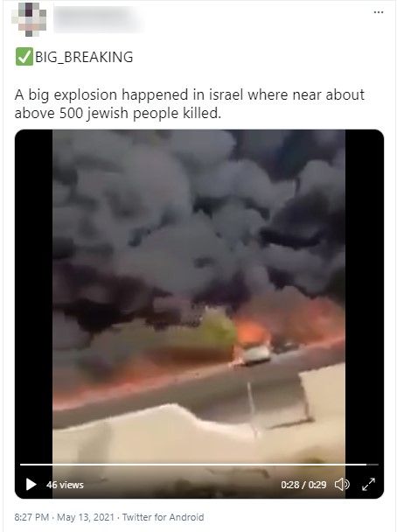Mute the video using the speaker icon
The width and height of the screenshot is (397, 532).
[x=342, y=484]
